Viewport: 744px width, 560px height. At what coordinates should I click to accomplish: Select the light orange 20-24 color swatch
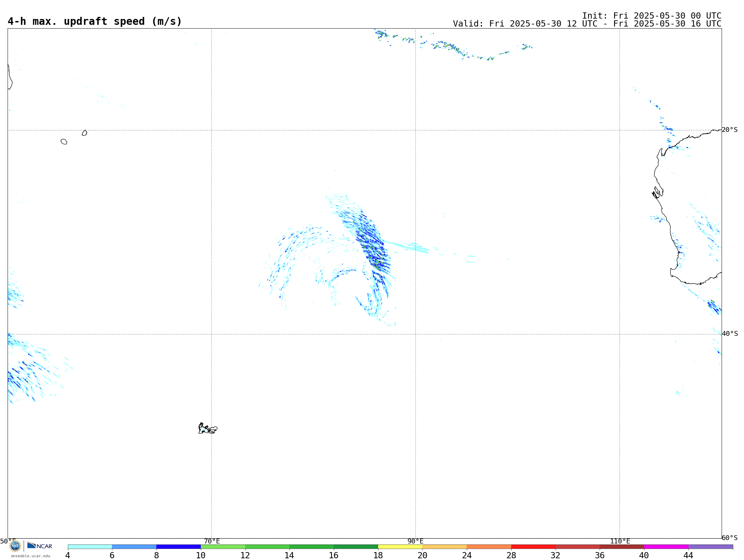tap(445, 547)
